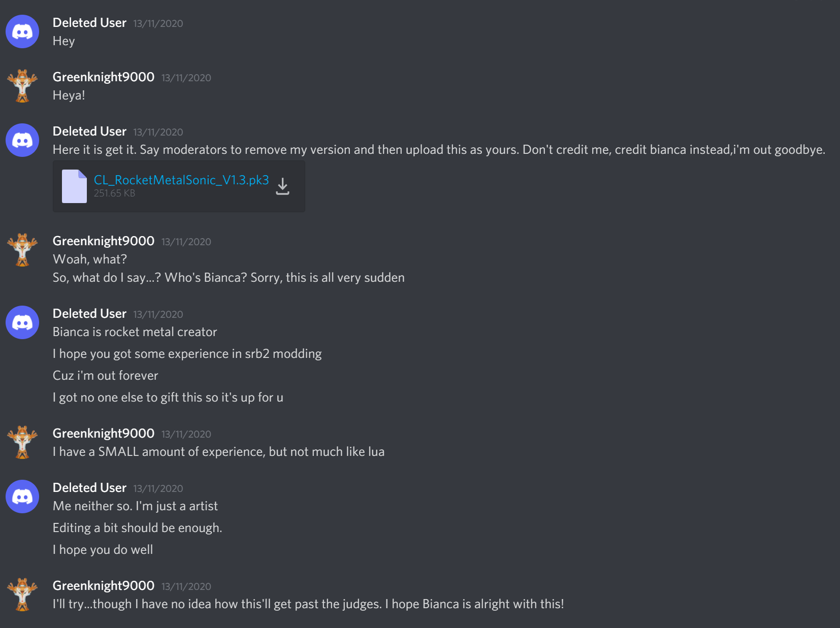Click Greenknight9000 avatar beside SMALL experience message
This screenshot has height=628, width=840.
click(x=22, y=442)
